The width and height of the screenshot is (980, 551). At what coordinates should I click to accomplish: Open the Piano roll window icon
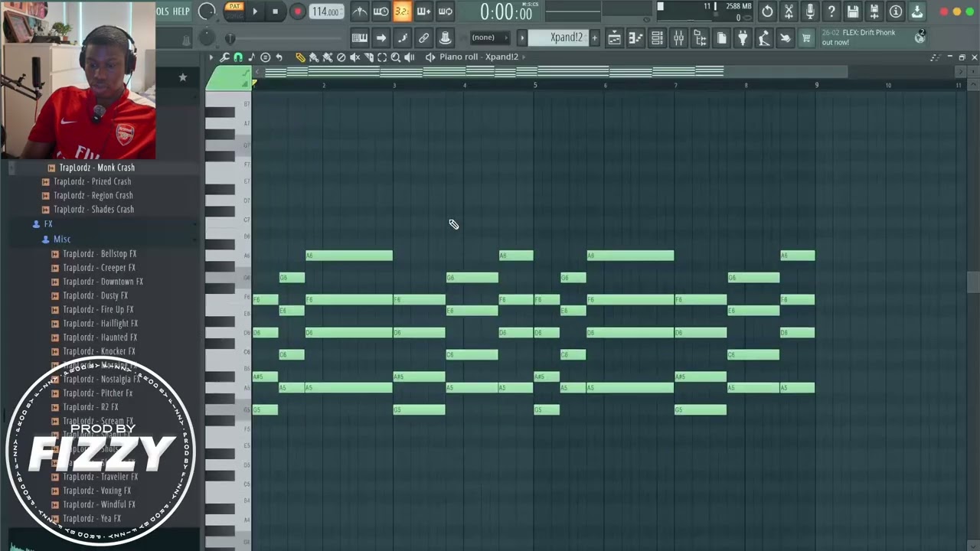point(635,38)
